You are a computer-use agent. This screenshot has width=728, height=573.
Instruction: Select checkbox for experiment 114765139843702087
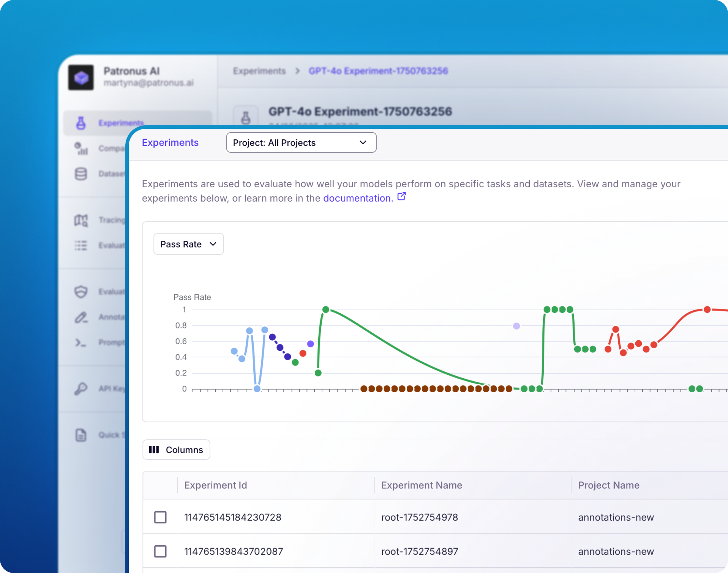(x=160, y=551)
